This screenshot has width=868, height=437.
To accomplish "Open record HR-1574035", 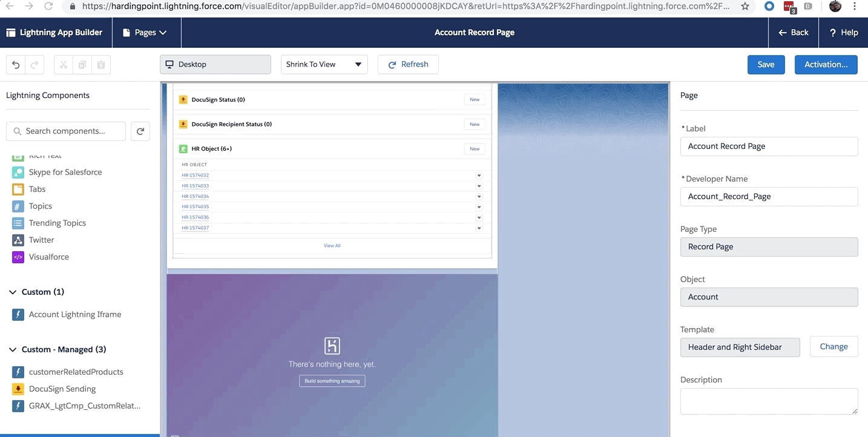I will [195, 207].
